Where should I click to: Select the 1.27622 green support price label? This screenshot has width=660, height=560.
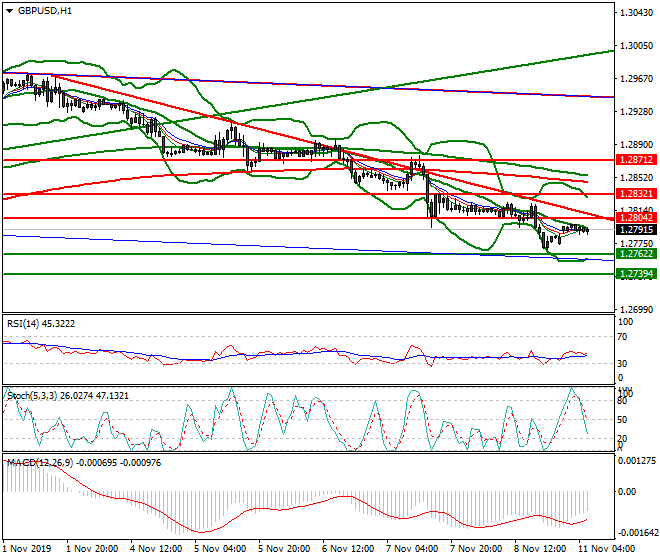point(636,254)
